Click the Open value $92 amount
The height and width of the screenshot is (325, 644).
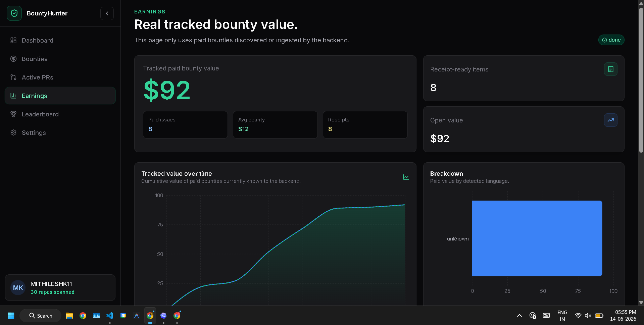[440, 139]
